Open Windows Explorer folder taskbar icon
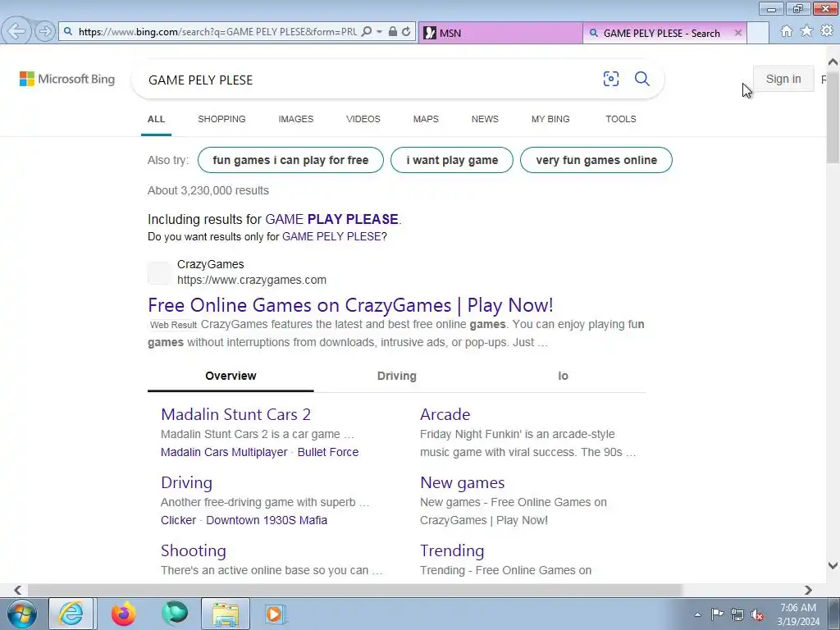 (226, 614)
